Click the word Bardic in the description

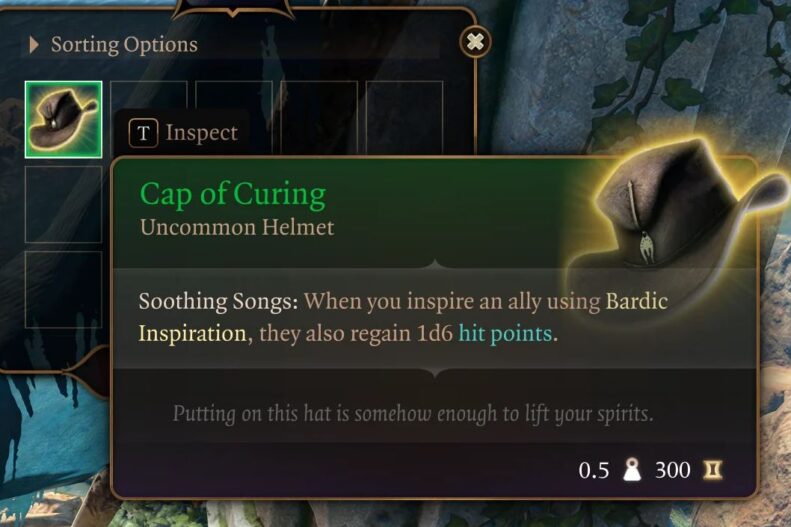(637, 301)
